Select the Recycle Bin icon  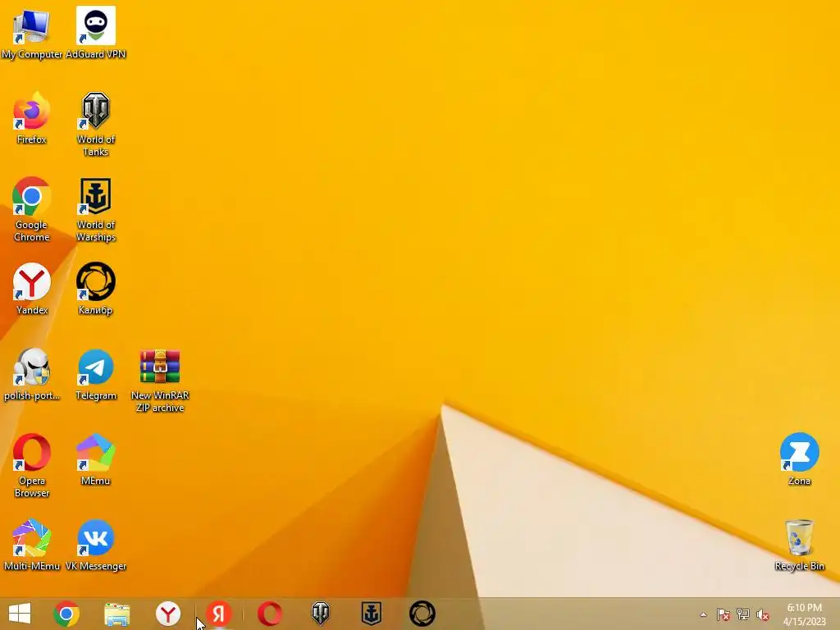tap(799, 545)
